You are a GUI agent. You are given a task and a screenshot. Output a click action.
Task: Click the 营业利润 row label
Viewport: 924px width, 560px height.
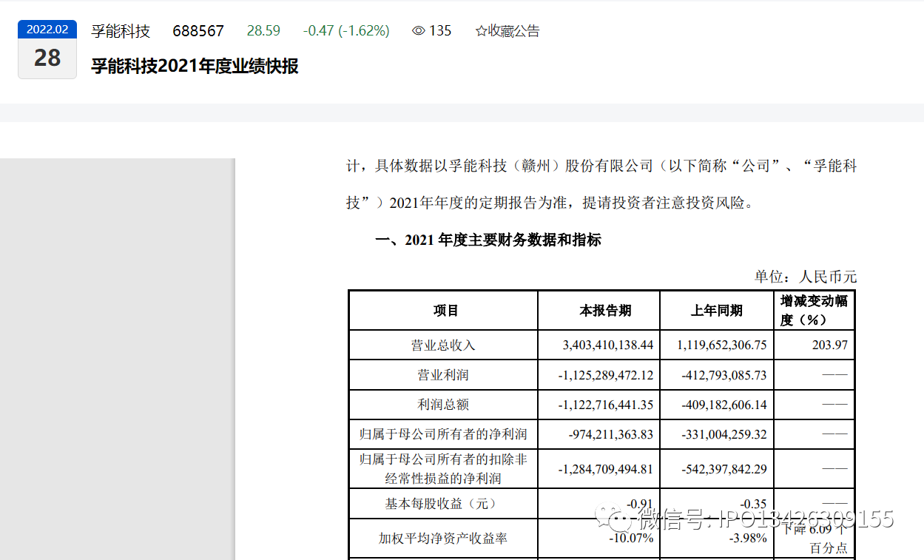pos(443,375)
